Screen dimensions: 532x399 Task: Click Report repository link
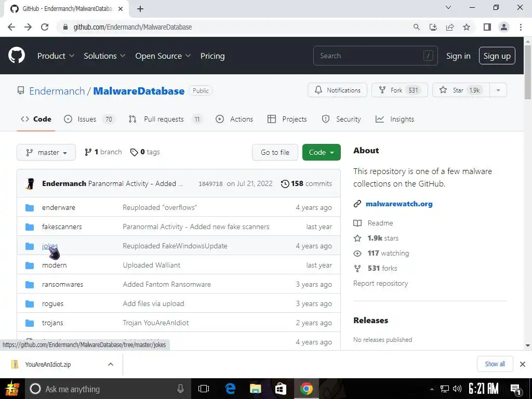point(380,284)
